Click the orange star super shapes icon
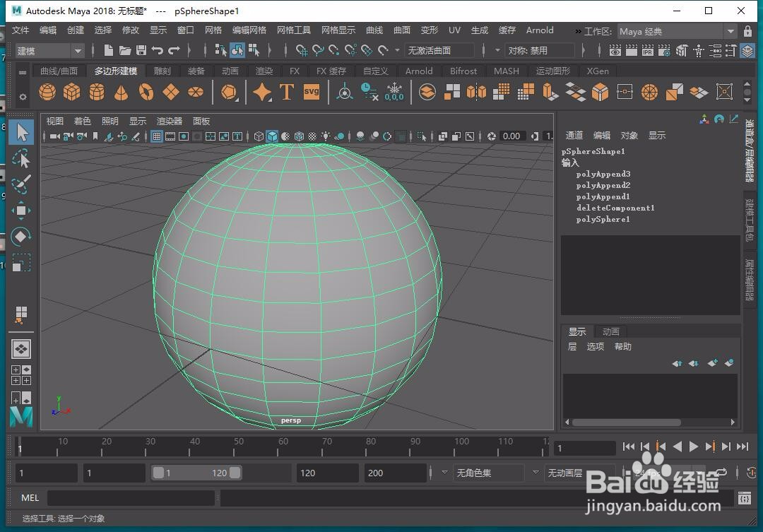 tap(262, 92)
